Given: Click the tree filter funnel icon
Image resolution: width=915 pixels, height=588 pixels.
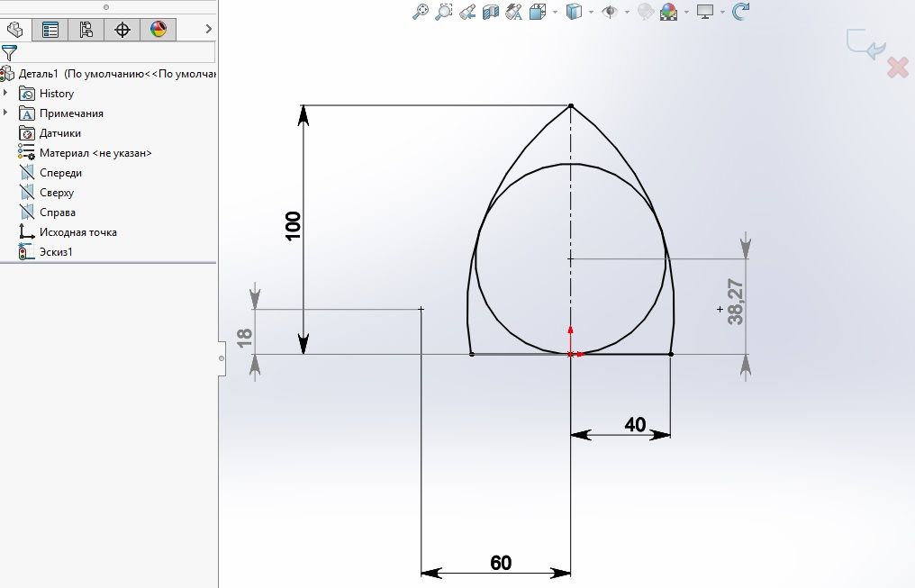Looking at the screenshot, I should pyautogui.click(x=9, y=53).
